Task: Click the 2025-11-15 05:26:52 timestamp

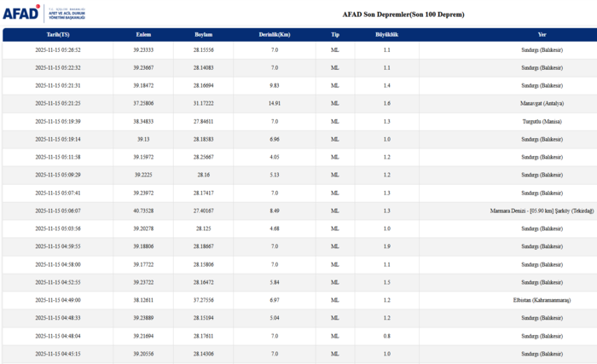Action: tap(58, 50)
